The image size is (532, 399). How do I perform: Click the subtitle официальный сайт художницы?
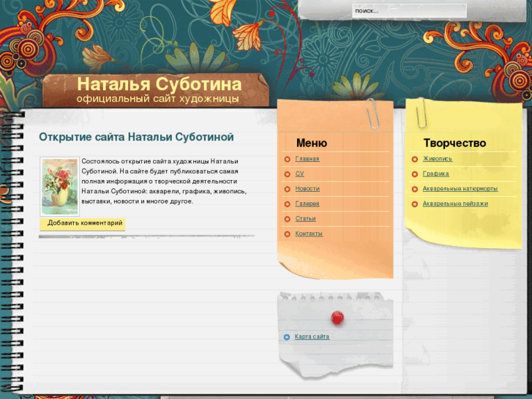pyautogui.click(x=158, y=99)
